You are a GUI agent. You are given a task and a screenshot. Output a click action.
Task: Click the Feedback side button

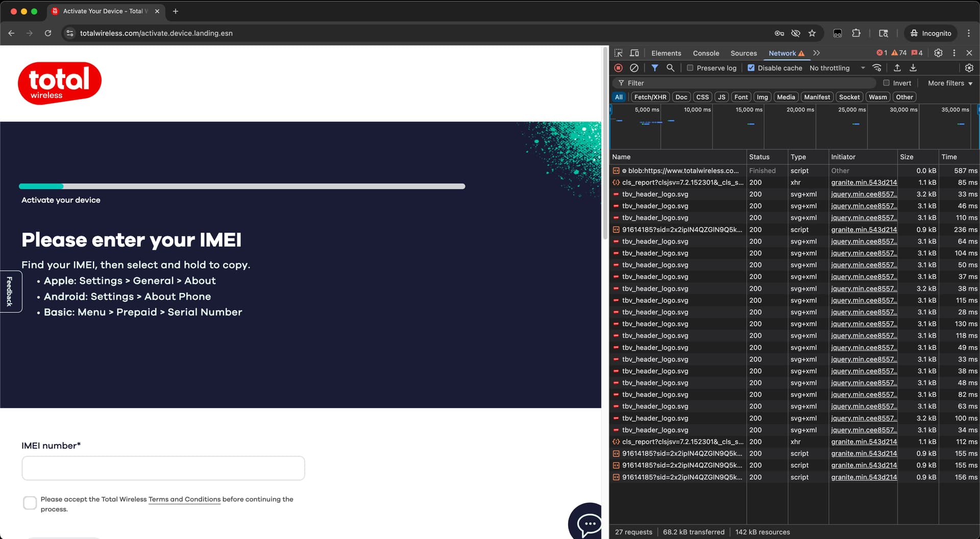point(10,291)
